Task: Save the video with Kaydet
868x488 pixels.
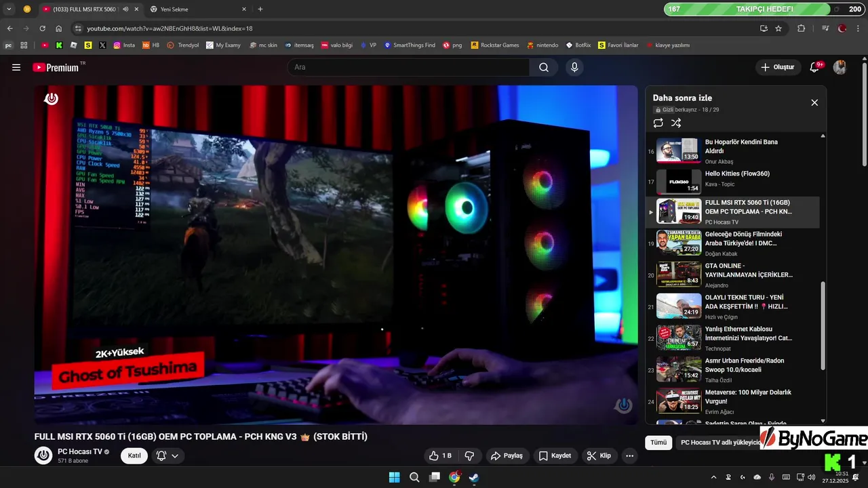Action: (x=555, y=455)
